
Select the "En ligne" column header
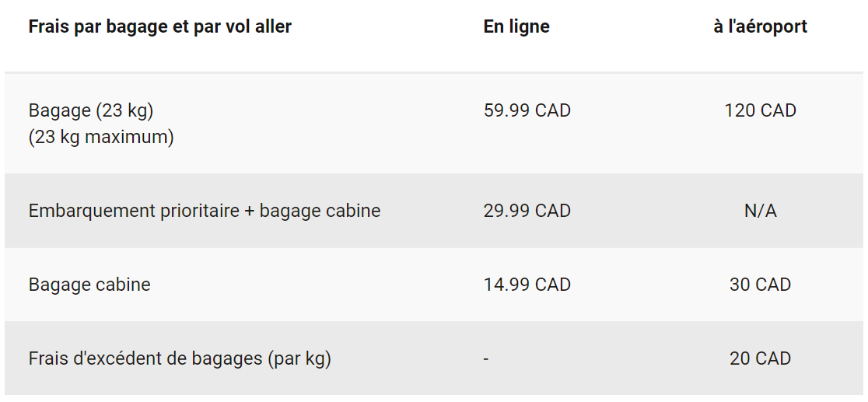(516, 26)
